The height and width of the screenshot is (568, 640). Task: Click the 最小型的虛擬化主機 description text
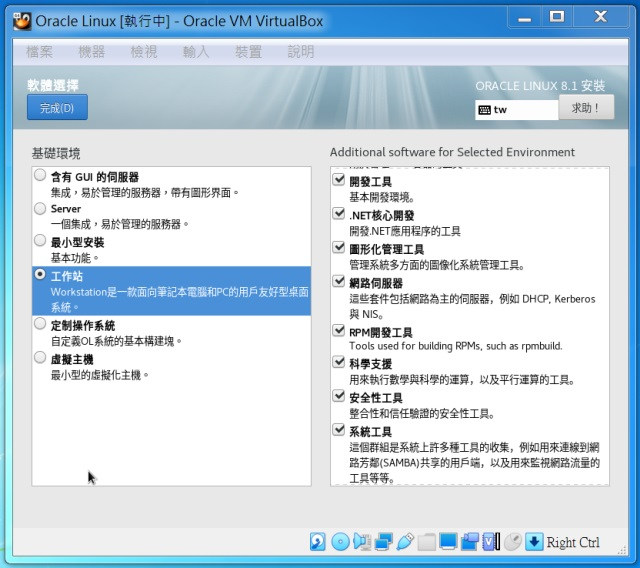pos(100,375)
